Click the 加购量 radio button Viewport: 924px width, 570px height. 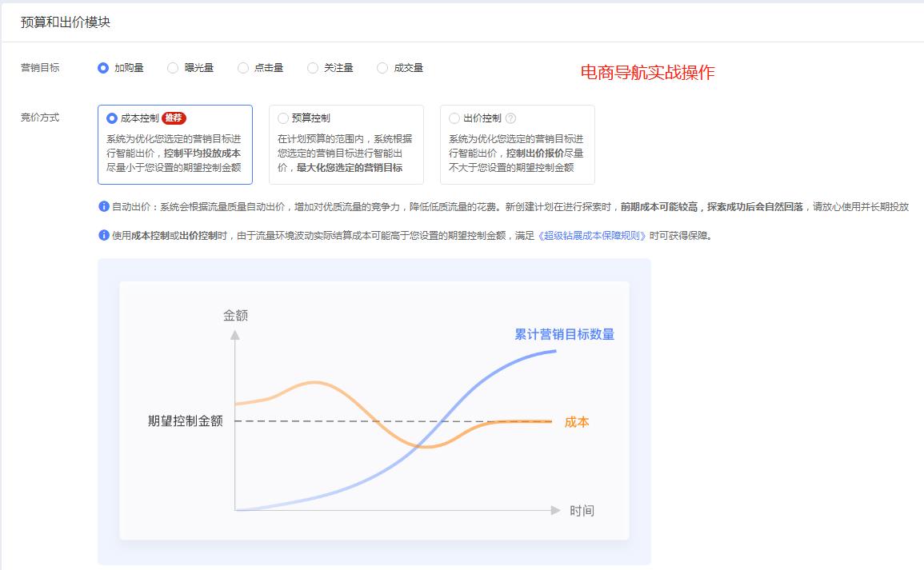click(x=102, y=68)
